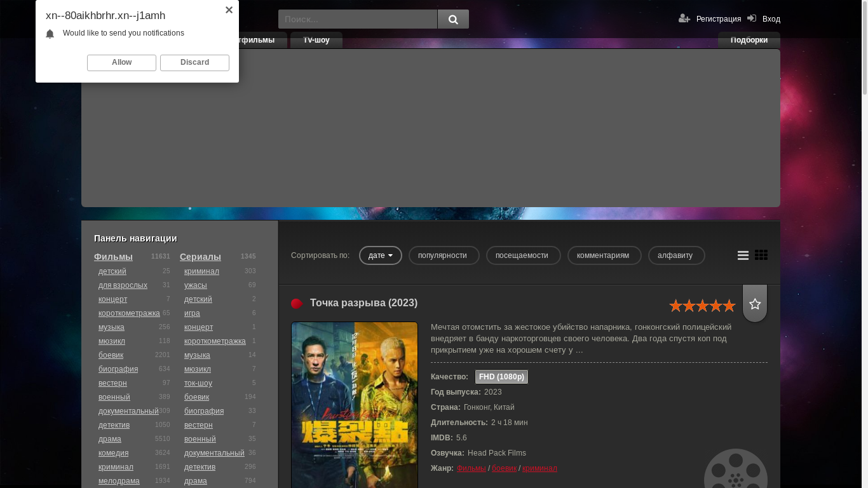Screen dimensions: 868x488
Task: Select Фильмы category для взрослых
Action: pyautogui.click(x=123, y=285)
